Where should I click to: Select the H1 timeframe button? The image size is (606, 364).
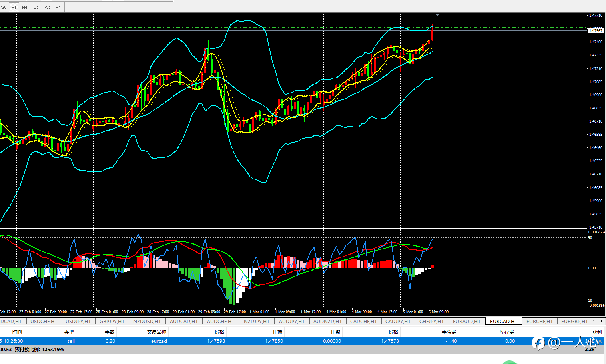14,7
